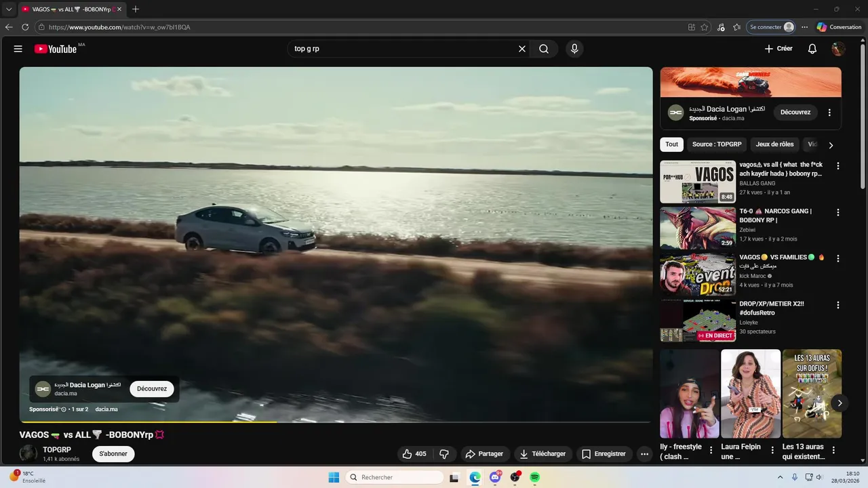Open new browser tab
This screenshot has height=488, width=868.
pos(136,9)
